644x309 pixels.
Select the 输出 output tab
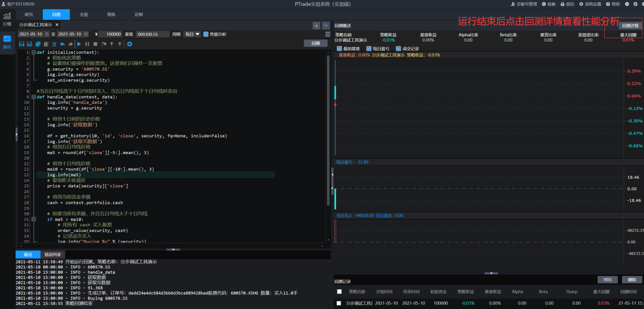(28, 255)
